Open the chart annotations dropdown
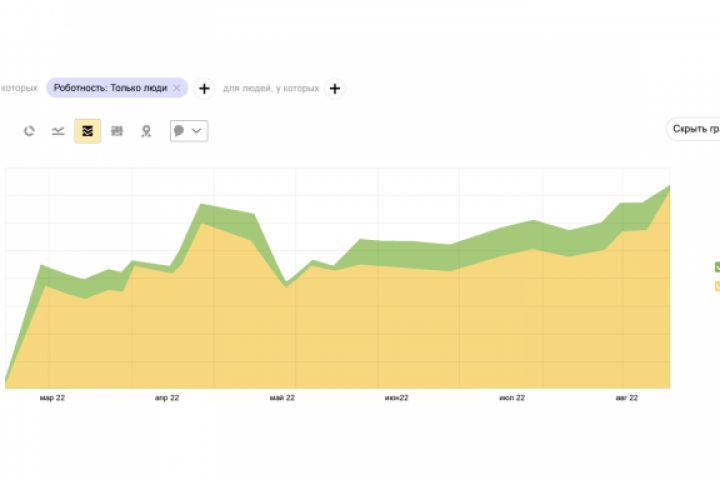This screenshot has width=720, height=480. click(189, 131)
